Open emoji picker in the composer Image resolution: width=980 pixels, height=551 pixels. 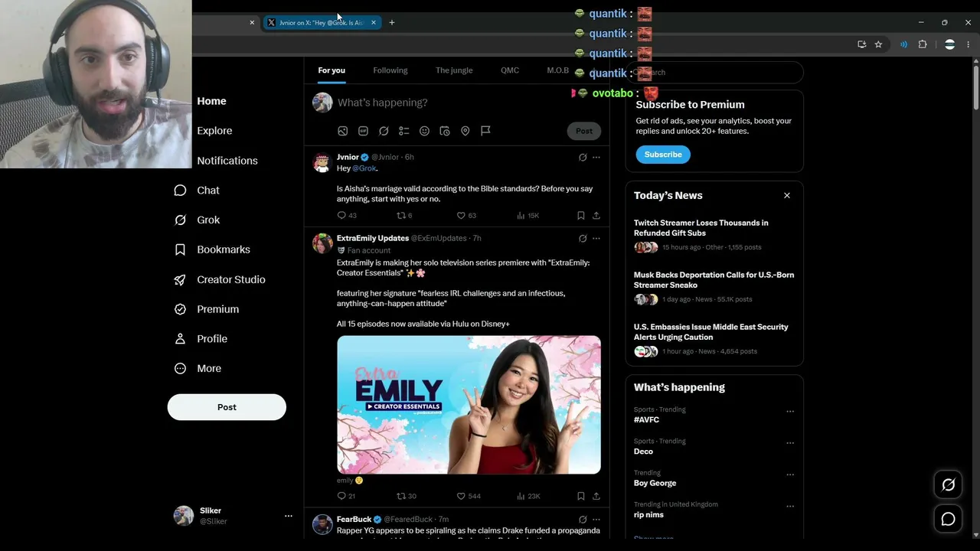coord(424,131)
